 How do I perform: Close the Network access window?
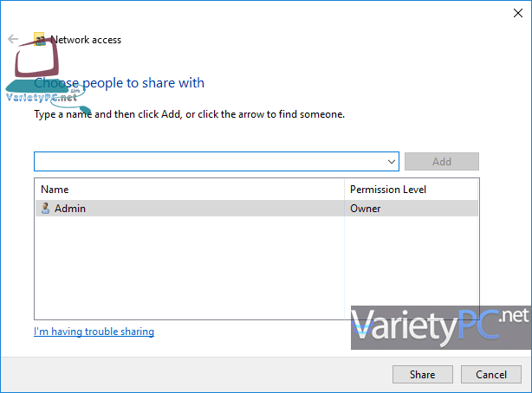click(x=518, y=10)
